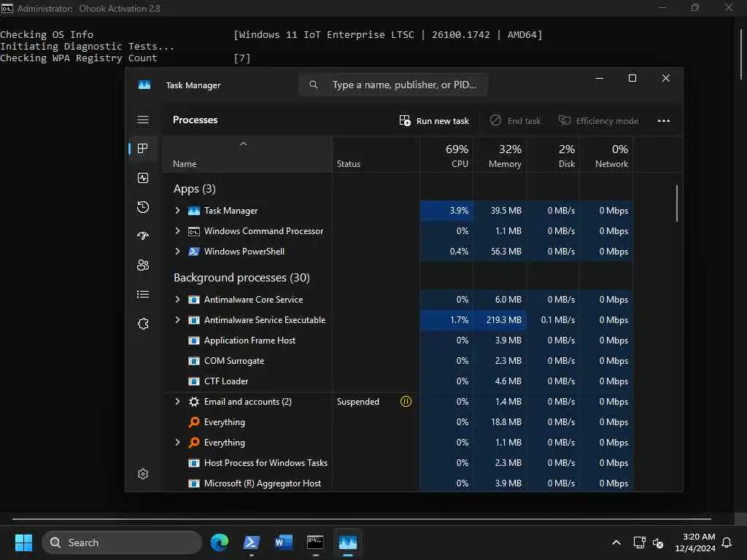Expand the second Everything process row
The height and width of the screenshot is (560, 747).
click(x=177, y=443)
